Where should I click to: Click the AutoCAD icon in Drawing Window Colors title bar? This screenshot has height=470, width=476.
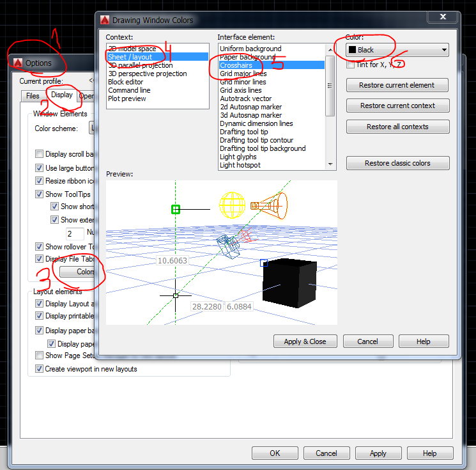pyautogui.click(x=105, y=20)
